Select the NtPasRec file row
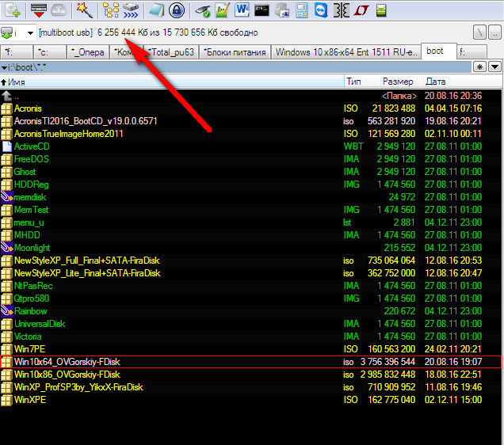This screenshot has width=504, height=445. point(250,286)
